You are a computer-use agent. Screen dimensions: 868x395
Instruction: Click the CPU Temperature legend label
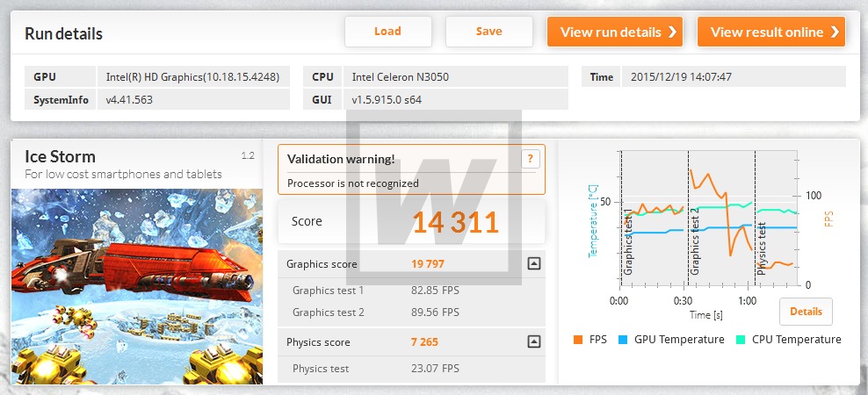[797, 340]
